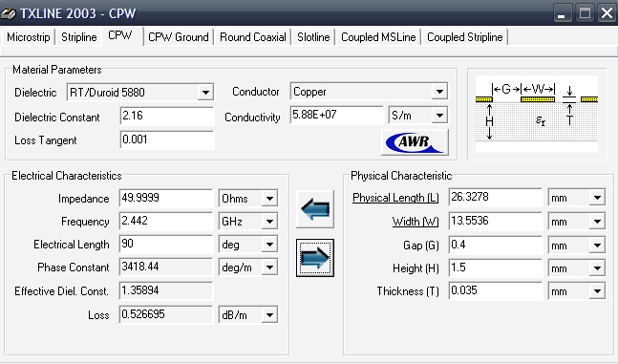Switch to the Stripline tab

click(x=79, y=37)
